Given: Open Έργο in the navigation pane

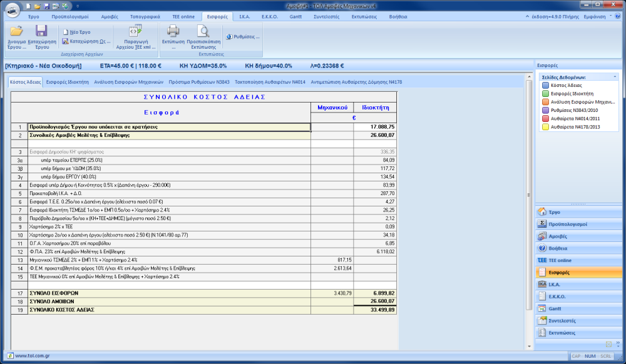Looking at the screenshot, I should 578,212.
